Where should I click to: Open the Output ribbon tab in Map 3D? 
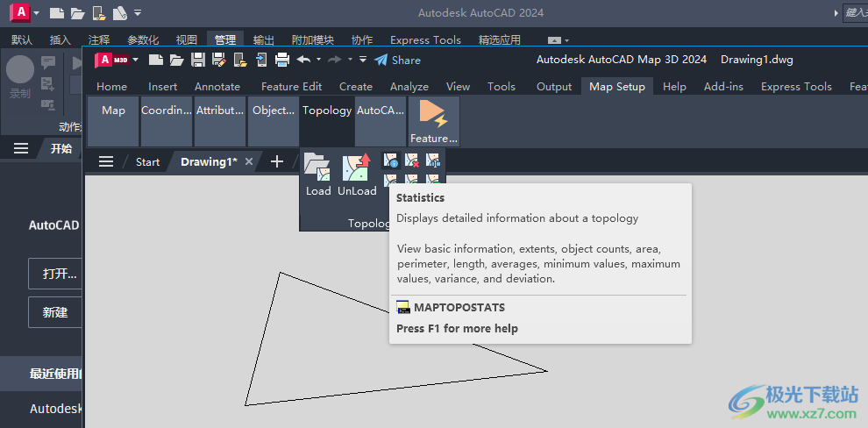pyautogui.click(x=554, y=86)
